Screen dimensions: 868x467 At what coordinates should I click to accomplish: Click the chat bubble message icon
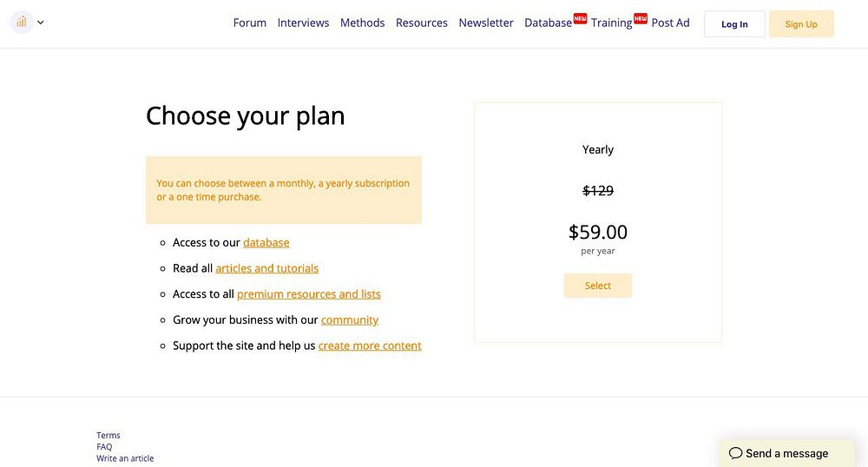tap(735, 453)
